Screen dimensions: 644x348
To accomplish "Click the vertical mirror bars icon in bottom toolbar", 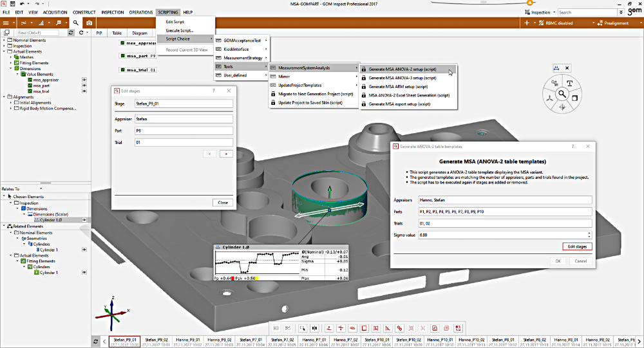I will [x=315, y=328].
